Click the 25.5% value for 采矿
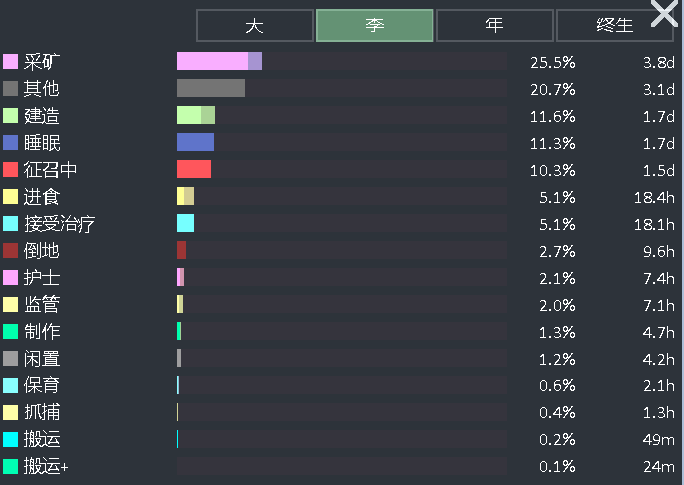This screenshot has width=684, height=485. click(553, 62)
